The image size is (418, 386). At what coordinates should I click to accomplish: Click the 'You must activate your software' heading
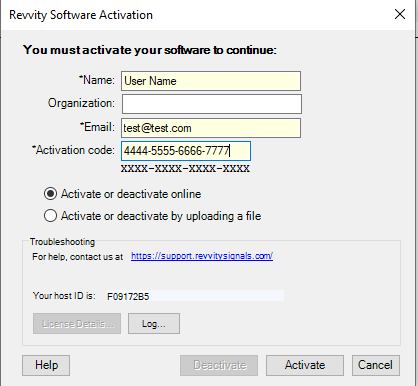coord(150,50)
